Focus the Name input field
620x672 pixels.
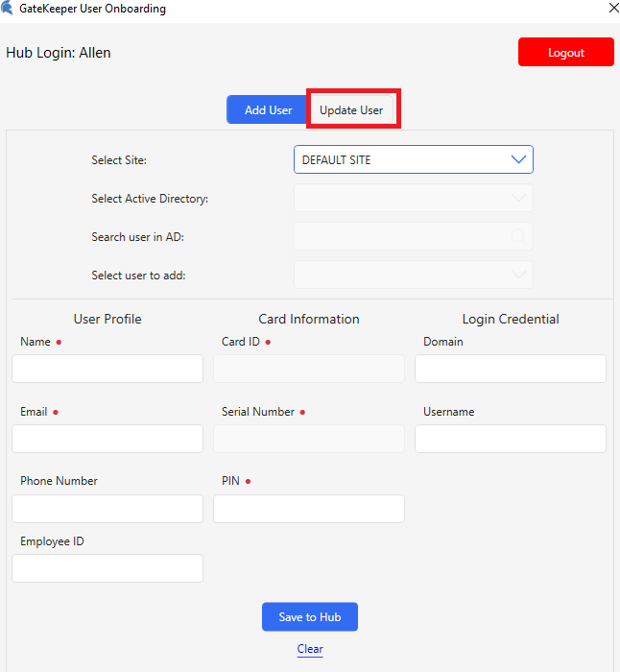tap(107, 369)
